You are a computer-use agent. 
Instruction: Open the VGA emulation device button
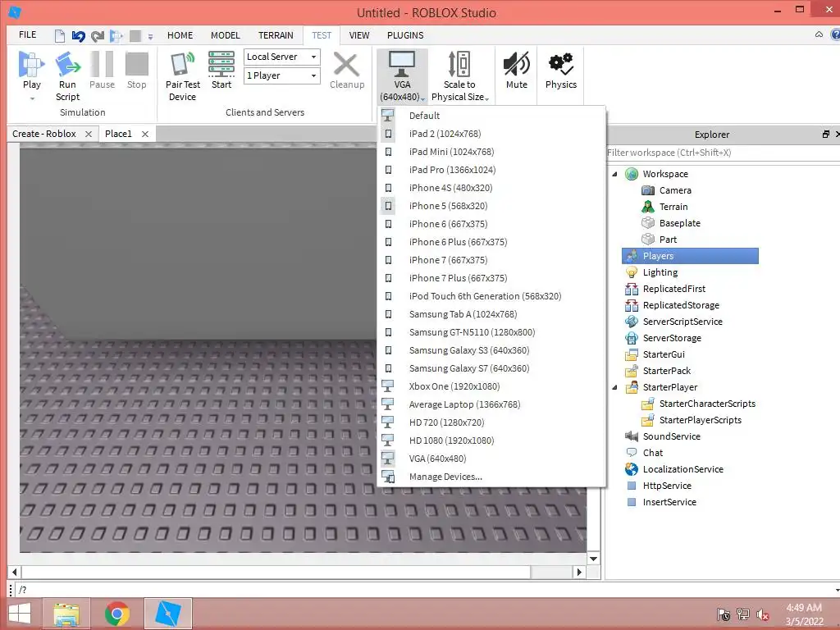coord(402,75)
